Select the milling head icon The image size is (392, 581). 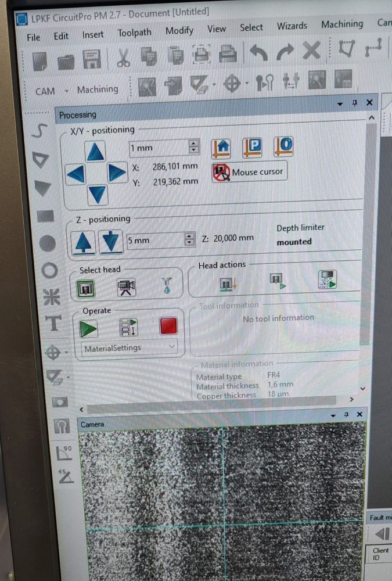(x=85, y=289)
